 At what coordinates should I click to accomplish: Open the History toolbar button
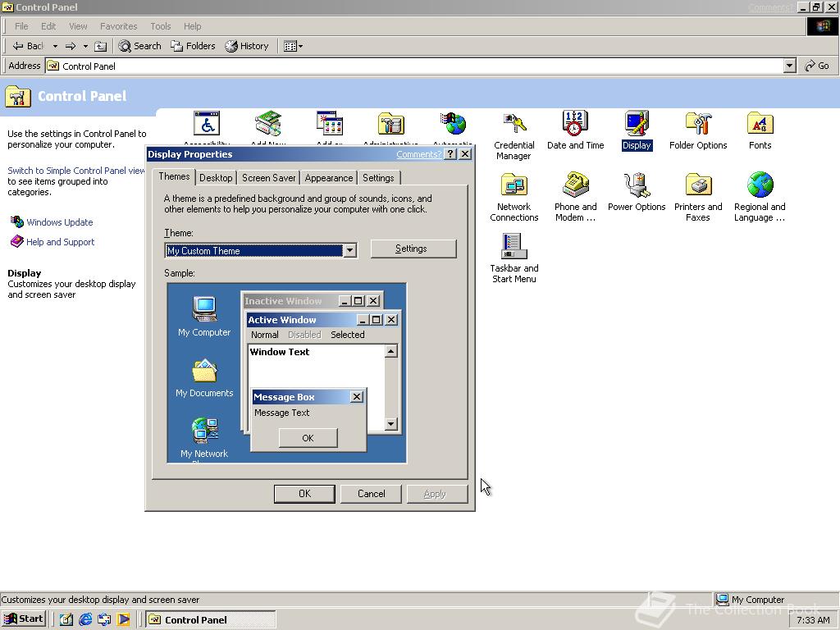[246, 46]
